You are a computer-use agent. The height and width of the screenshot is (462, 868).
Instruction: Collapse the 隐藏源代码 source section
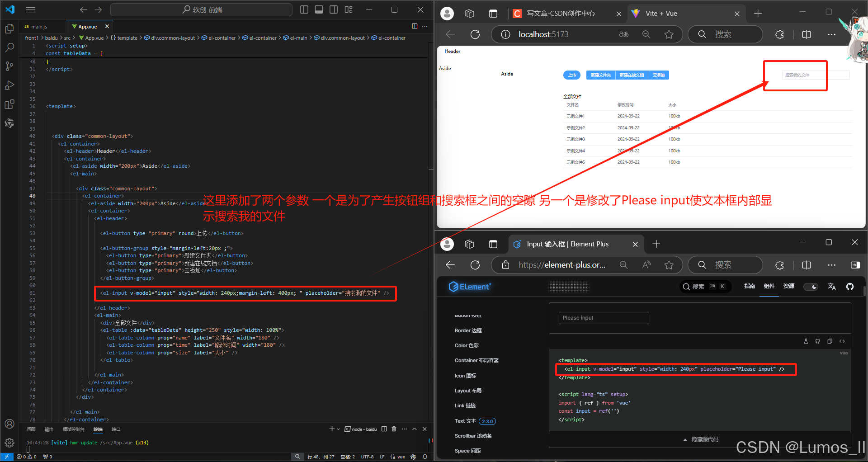[x=700, y=439]
